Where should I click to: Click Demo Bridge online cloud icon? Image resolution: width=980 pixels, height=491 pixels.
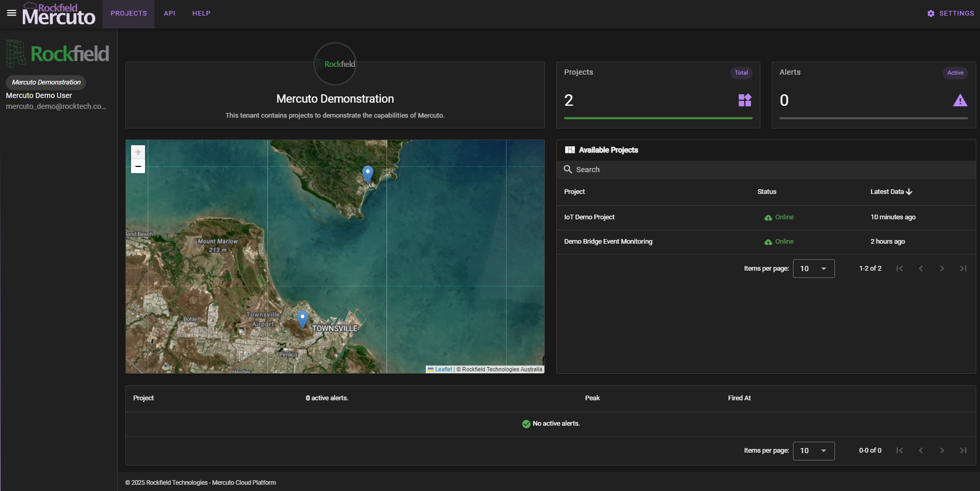(x=768, y=242)
